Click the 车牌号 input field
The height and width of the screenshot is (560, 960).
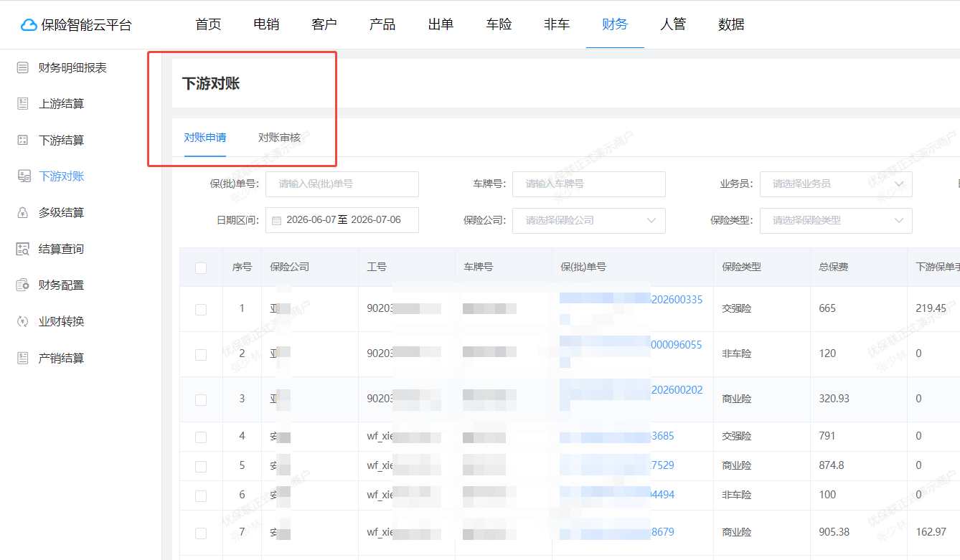point(589,184)
